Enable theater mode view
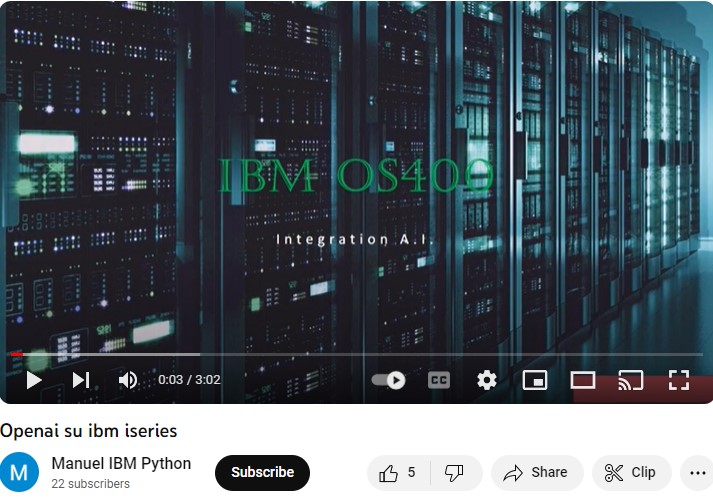 [582, 380]
